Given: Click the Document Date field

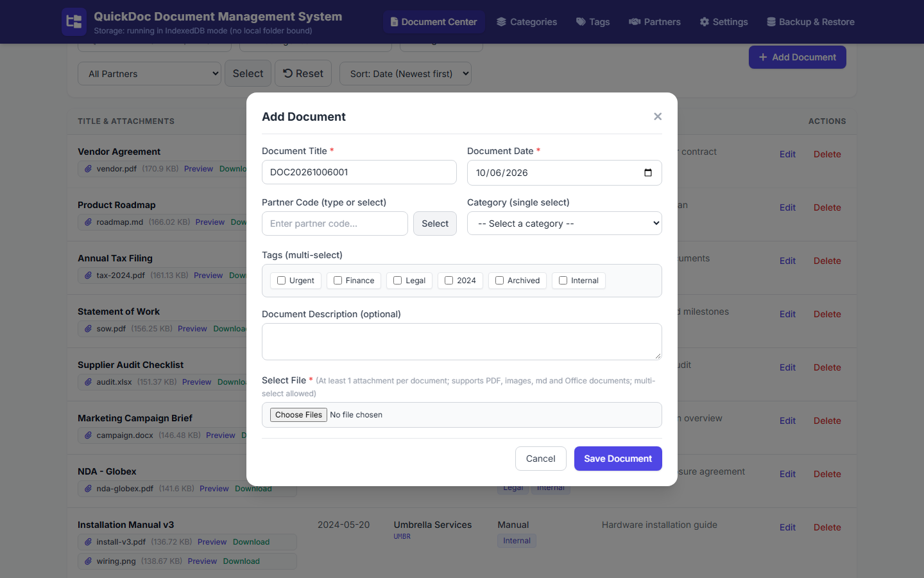Looking at the screenshot, I should point(565,173).
